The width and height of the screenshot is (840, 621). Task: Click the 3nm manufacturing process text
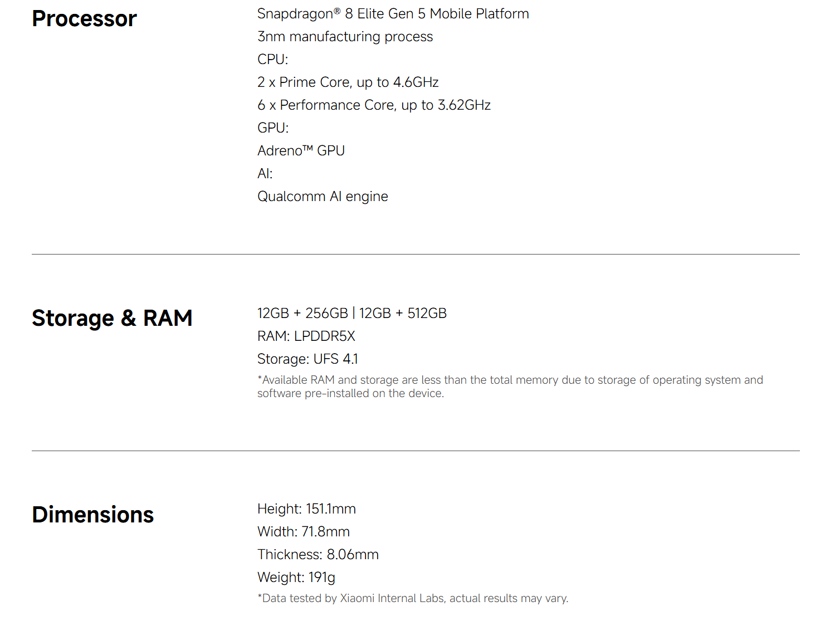point(345,37)
